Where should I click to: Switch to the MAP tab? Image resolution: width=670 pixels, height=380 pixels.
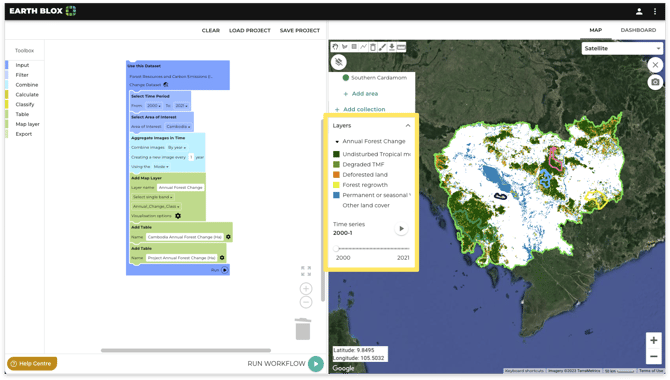click(x=596, y=30)
